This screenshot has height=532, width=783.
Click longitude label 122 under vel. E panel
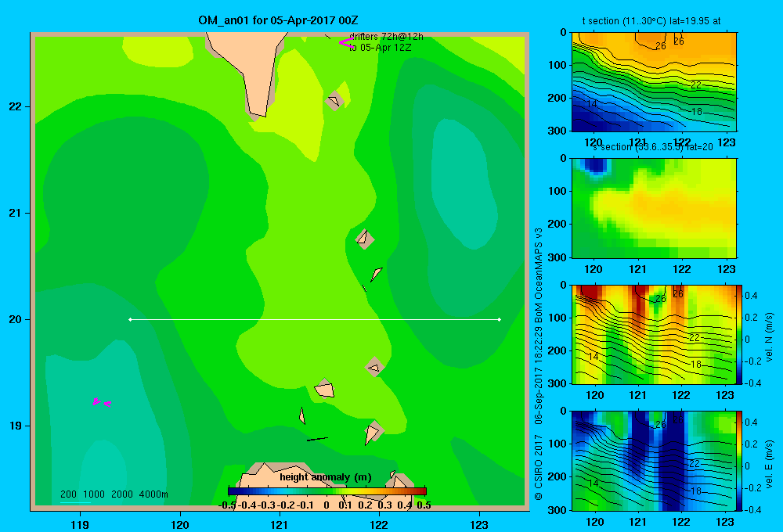(x=681, y=522)
